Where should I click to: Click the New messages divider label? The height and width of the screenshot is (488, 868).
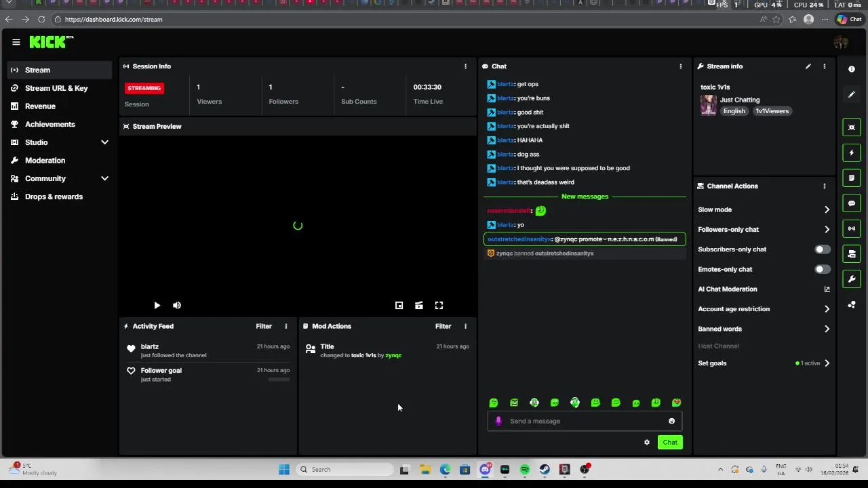(x=585, y=197)
